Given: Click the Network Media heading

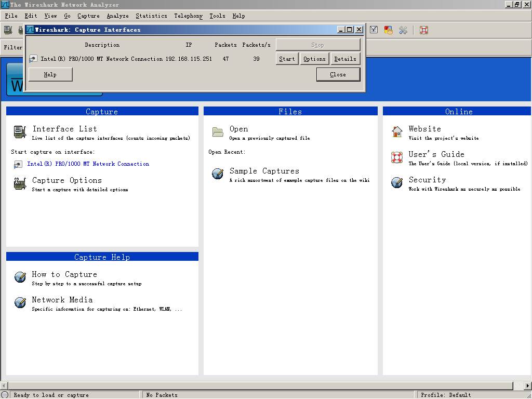Looking at the screenshot, I should tap(62, 300).
